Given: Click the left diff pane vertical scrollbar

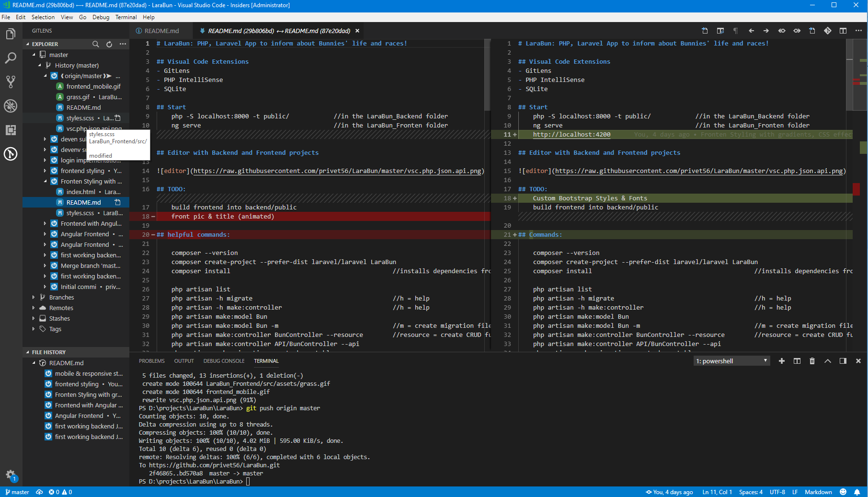Looking at the screenshot, I should click(487, 75).
